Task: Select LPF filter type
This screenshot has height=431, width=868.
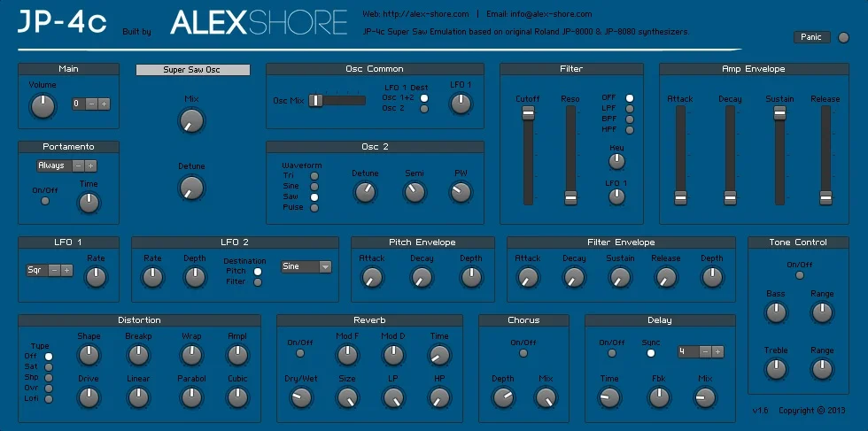Action: 630,109
